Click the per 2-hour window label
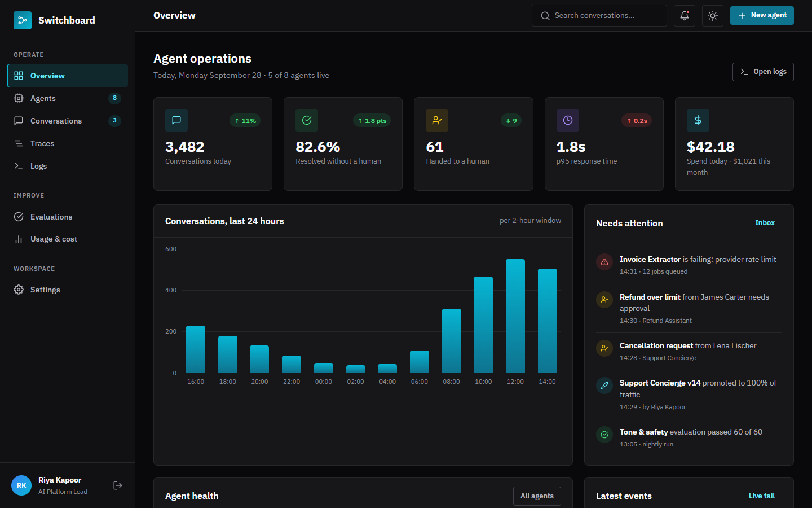 (530, 221)
